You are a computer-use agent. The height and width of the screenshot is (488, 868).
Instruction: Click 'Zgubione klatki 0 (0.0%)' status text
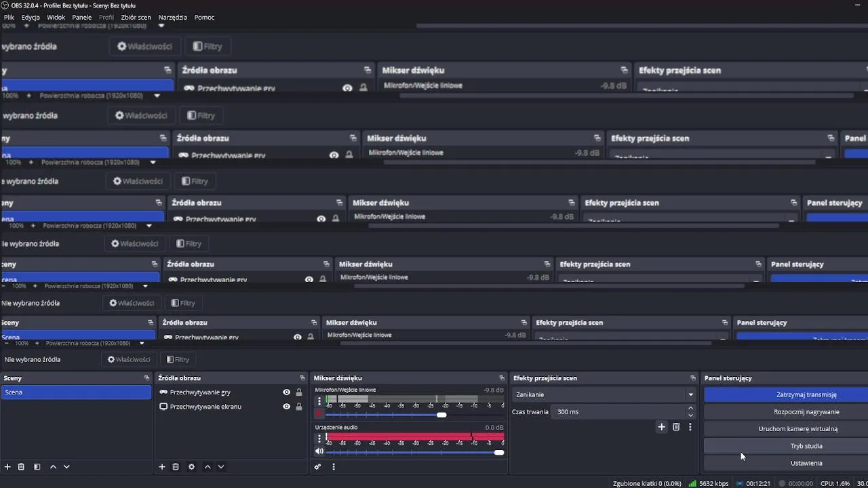point(647,483)
